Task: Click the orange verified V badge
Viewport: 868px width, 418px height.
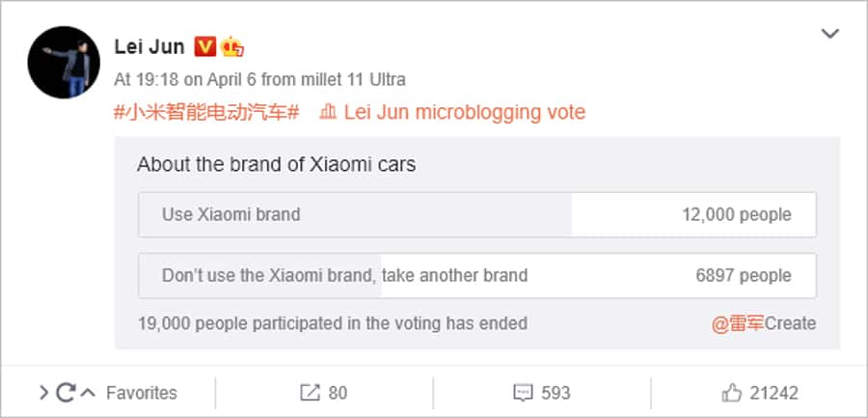Action: [204, 46]
